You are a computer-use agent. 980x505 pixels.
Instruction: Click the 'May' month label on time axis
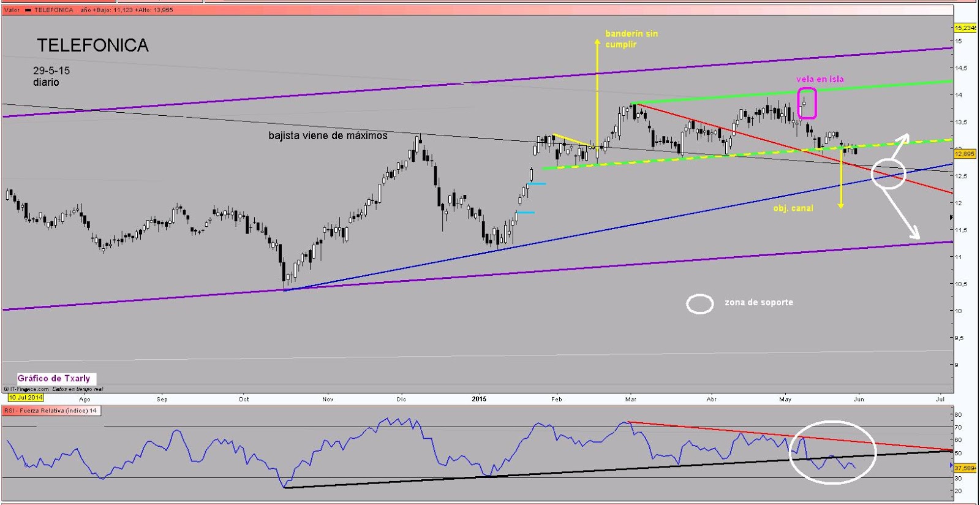point(785,399)
